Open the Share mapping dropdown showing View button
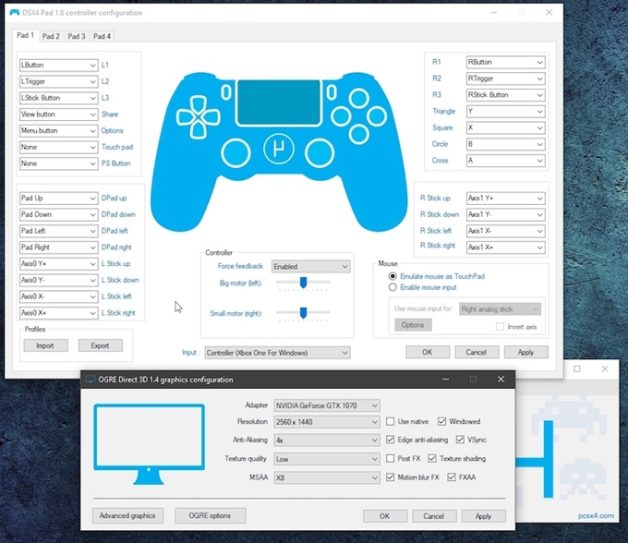Viewport: 628px width, 543px height. point(58,114)
